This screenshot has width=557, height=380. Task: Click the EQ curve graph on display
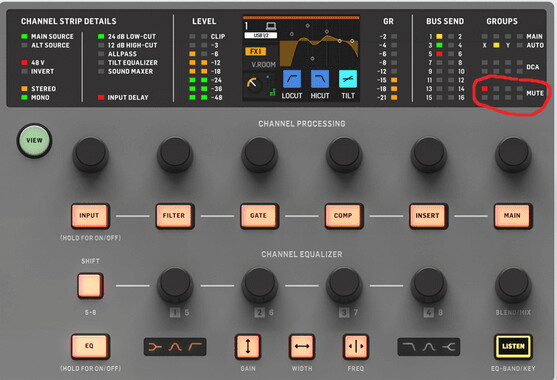319,44
